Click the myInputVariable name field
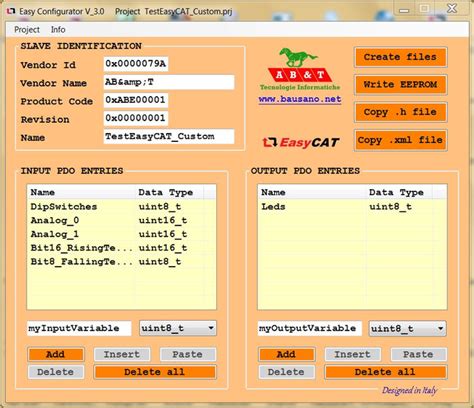474x408 pixels. (x=79, y=328)
